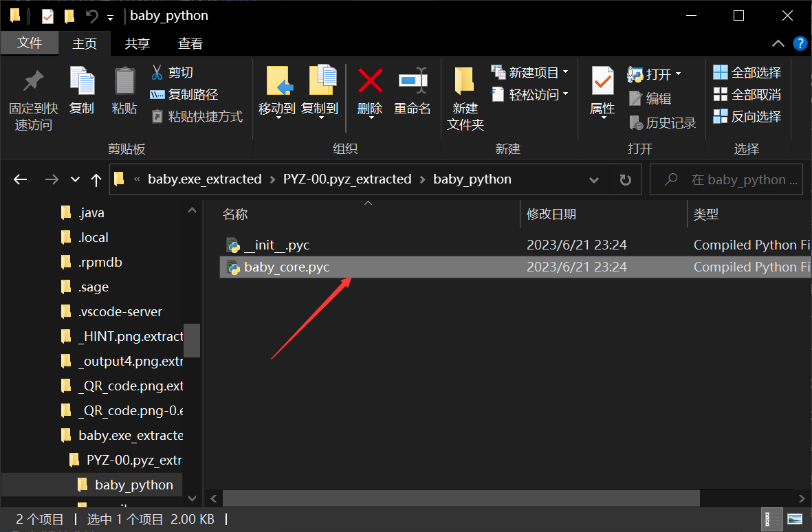Open the Copy to (复制到) command
This screenshot has height=532, width=812.
(320, 92)
